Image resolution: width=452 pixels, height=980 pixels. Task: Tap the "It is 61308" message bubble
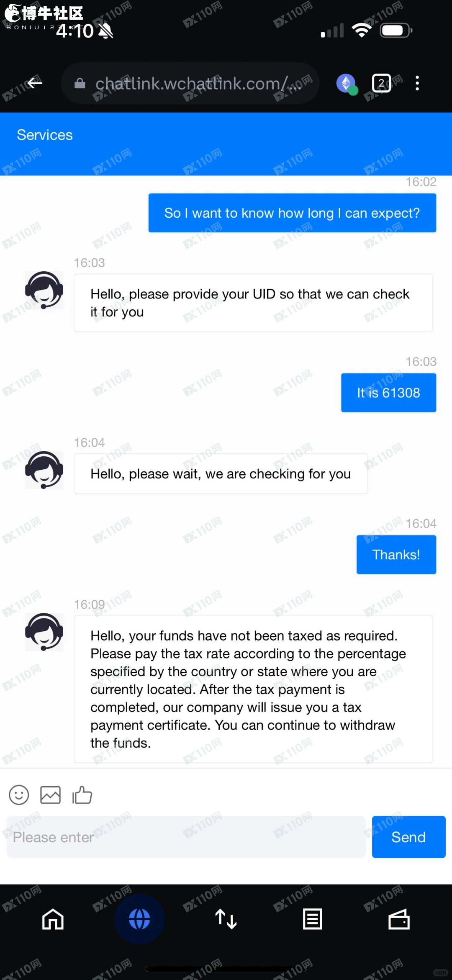pyautogui.click(x=388, y=393)
